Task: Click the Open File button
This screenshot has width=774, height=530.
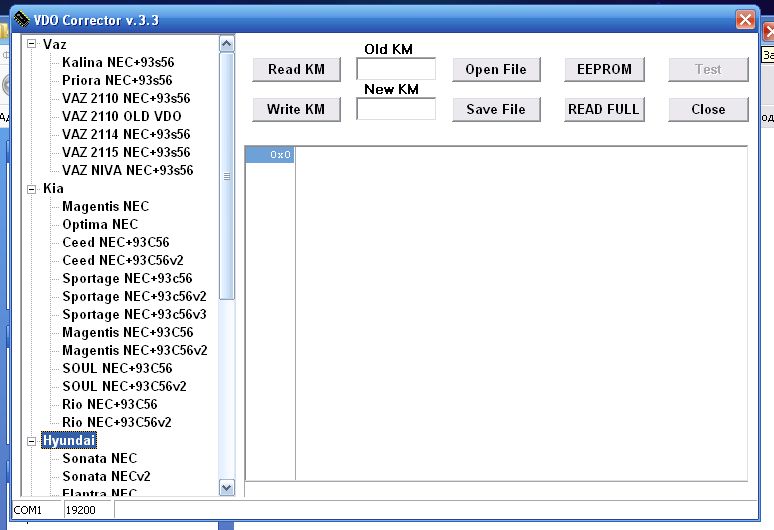Action: 496,70
